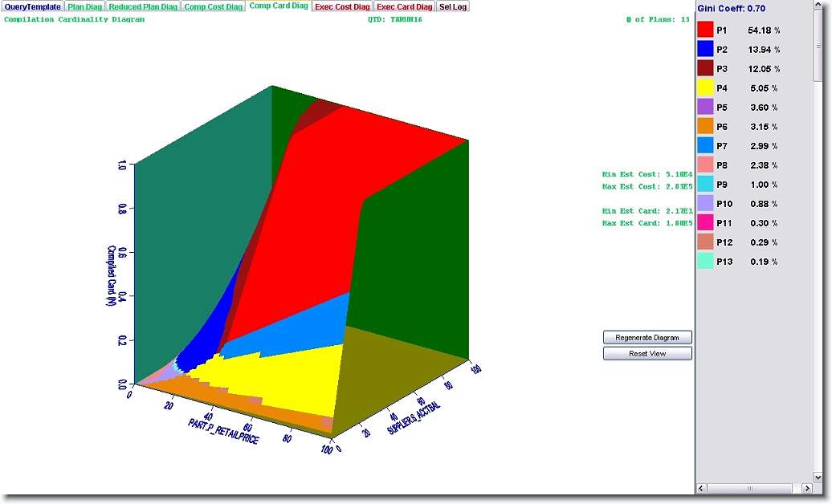The height and width of the screenshot is (504, 832).
Task: Choose the cyan P9 plan swatch
Action: click(705, 184)
